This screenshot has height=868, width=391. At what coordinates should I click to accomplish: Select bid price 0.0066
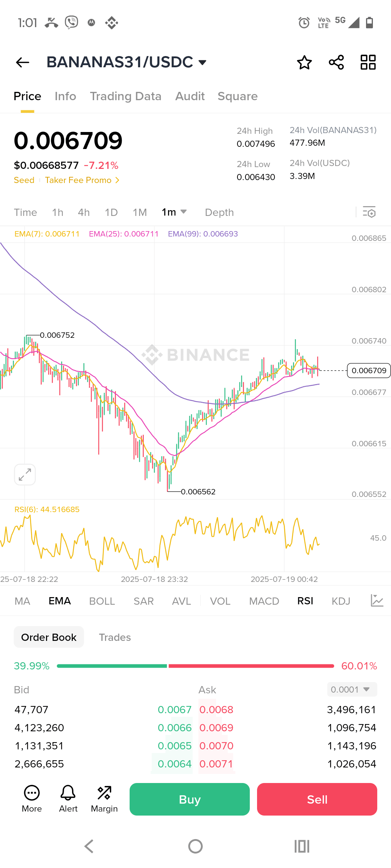(175, 728)
